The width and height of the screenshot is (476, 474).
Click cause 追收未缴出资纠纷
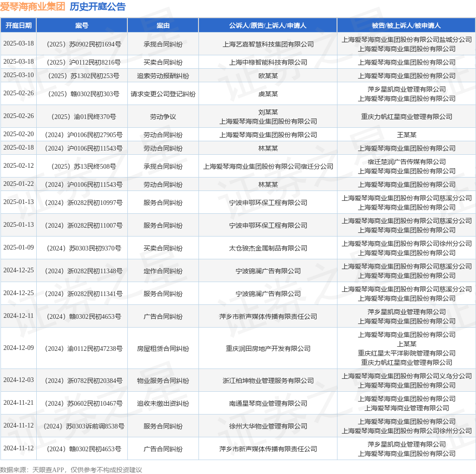click(163, 404)
